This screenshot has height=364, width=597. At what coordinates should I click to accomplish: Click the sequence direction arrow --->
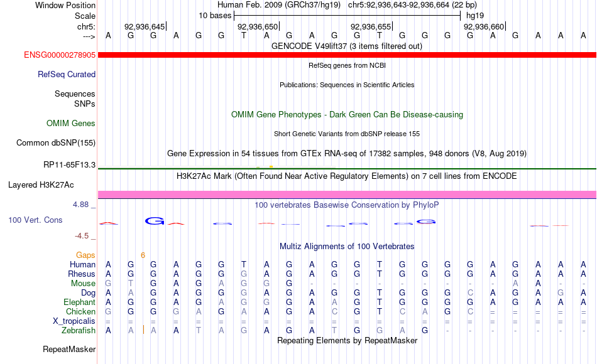[89, 36]
